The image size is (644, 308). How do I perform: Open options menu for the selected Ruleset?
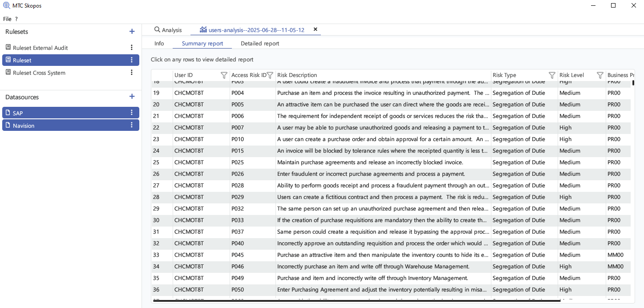[x=132, y=60]
